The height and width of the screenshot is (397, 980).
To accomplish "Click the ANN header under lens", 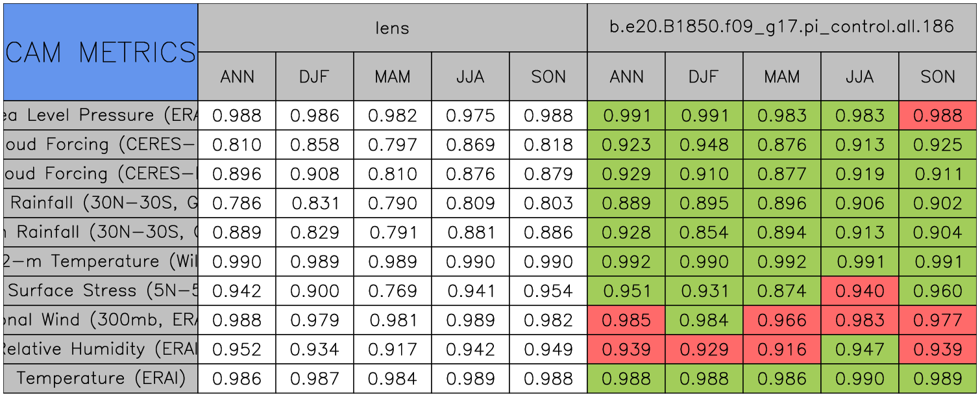I will (237, 77).
